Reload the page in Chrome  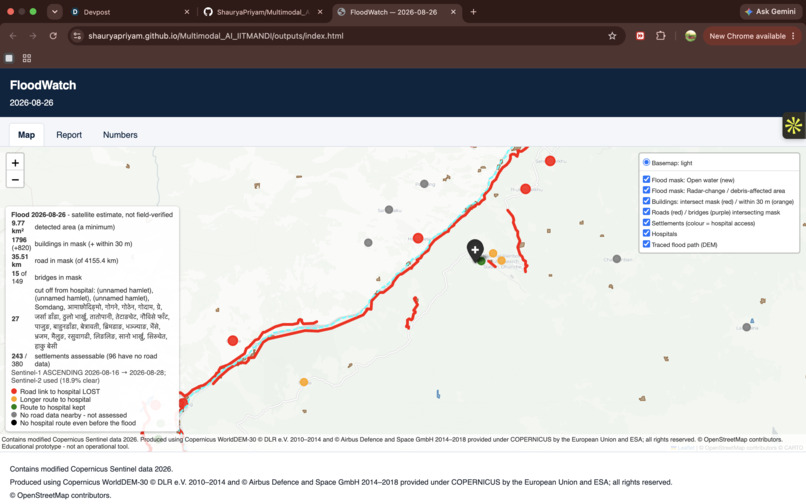click(x=53, y=36)
